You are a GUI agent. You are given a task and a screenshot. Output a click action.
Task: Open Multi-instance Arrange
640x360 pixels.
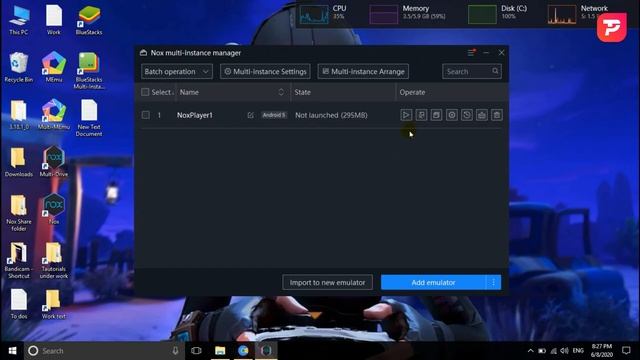pos(363,71)
